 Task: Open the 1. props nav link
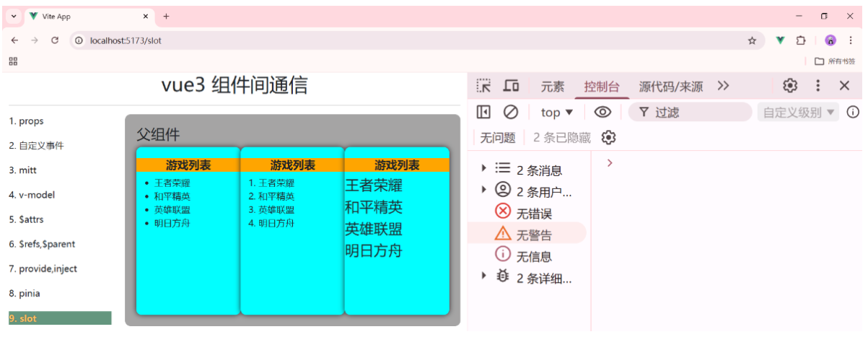click(x=27, y=121)
